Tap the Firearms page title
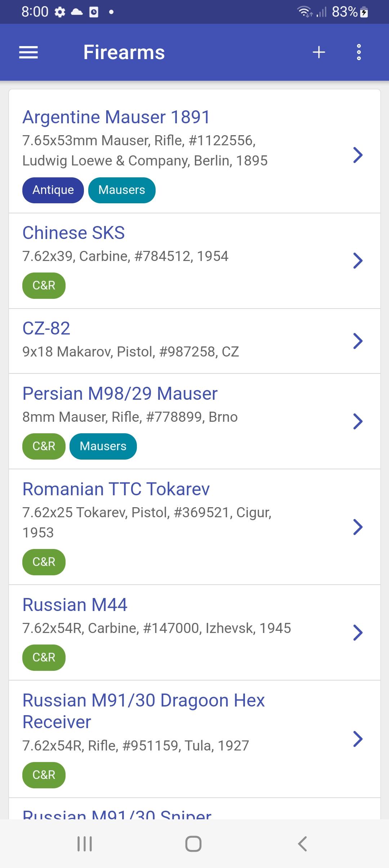The width and height of the screenshot is (389, 868). pyautogui.click(x=124, y=53)
